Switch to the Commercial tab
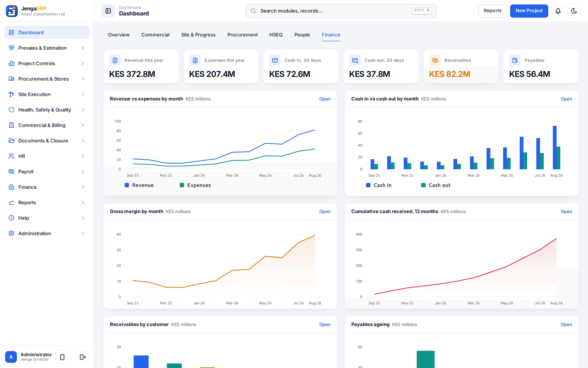 (x=155, y=35)
